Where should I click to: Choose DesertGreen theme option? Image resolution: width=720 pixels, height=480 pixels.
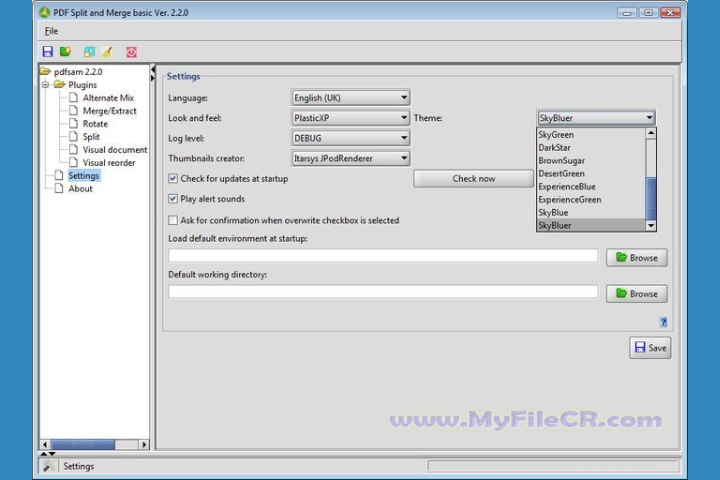(x=591, y=173)
